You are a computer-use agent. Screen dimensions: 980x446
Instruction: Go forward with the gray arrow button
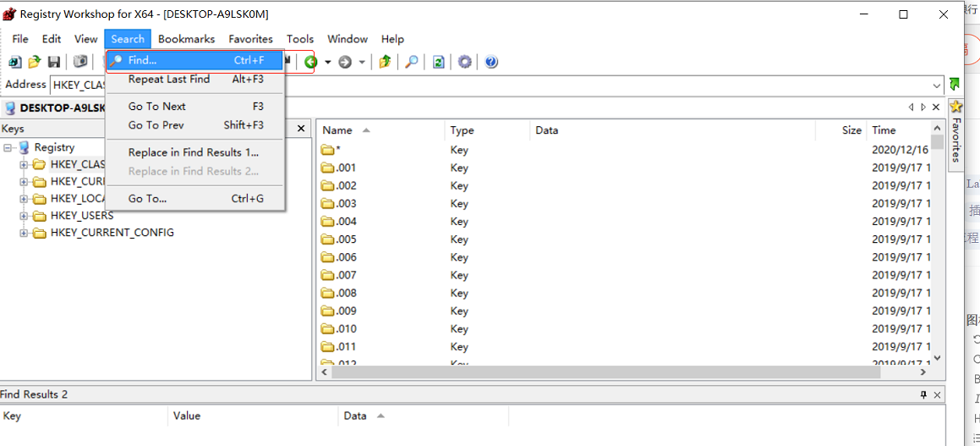pyautogui.click(x=345, y=62)
